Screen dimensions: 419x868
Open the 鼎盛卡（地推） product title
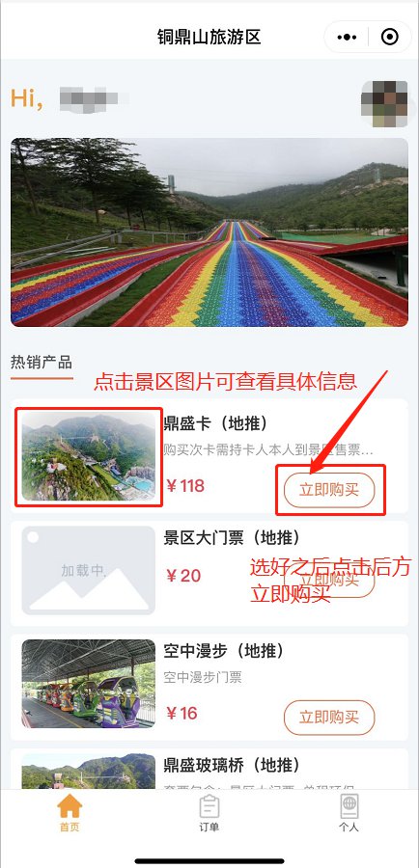point(215,423)
